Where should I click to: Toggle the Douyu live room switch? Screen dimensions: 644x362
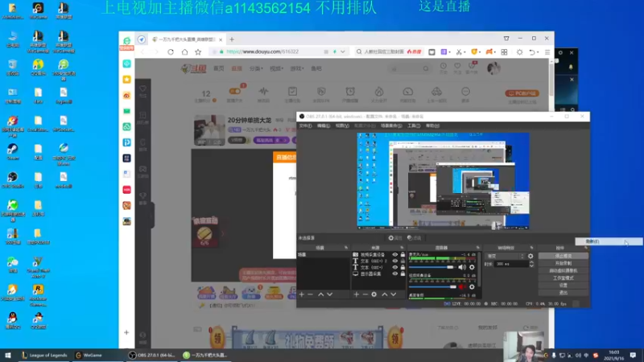(x=235, y=91)
